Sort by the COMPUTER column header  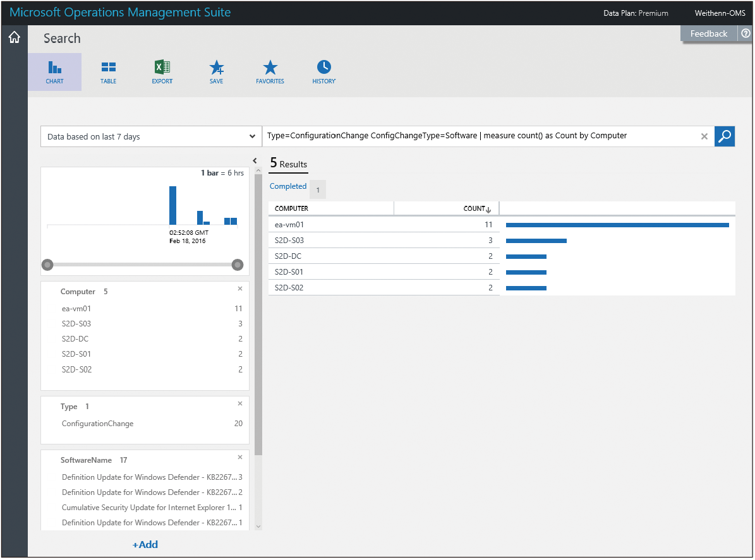click(x=291, y=208)
